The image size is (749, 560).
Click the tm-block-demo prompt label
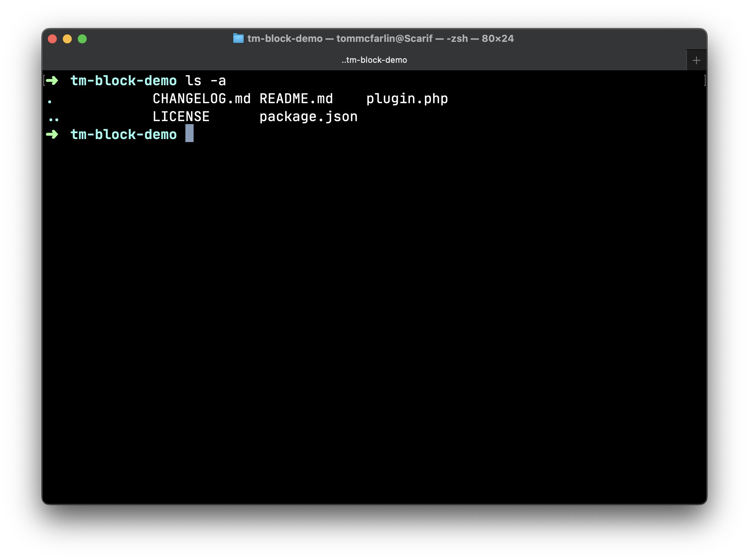[x=124, y=80]
